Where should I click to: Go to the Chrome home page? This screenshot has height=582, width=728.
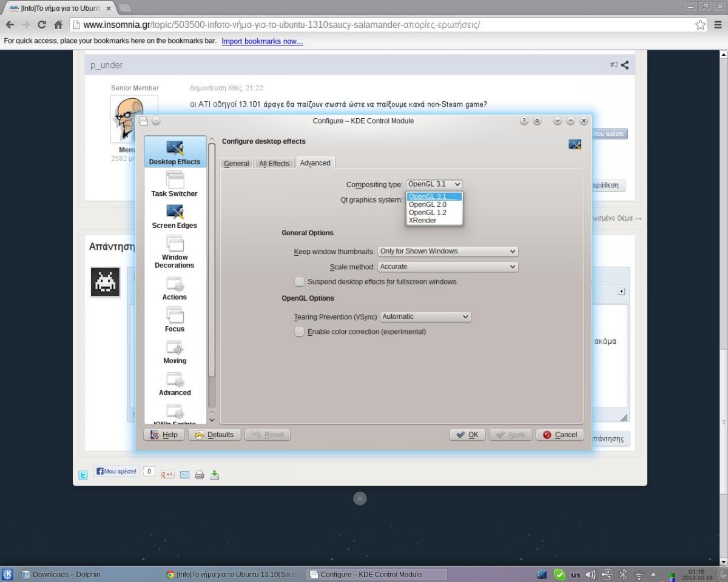click(x=58, y=25)
